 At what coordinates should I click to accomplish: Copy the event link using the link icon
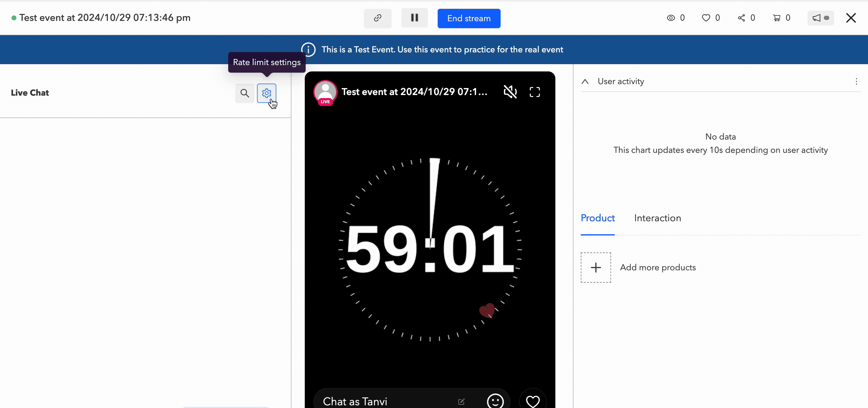tap(377, 18)
